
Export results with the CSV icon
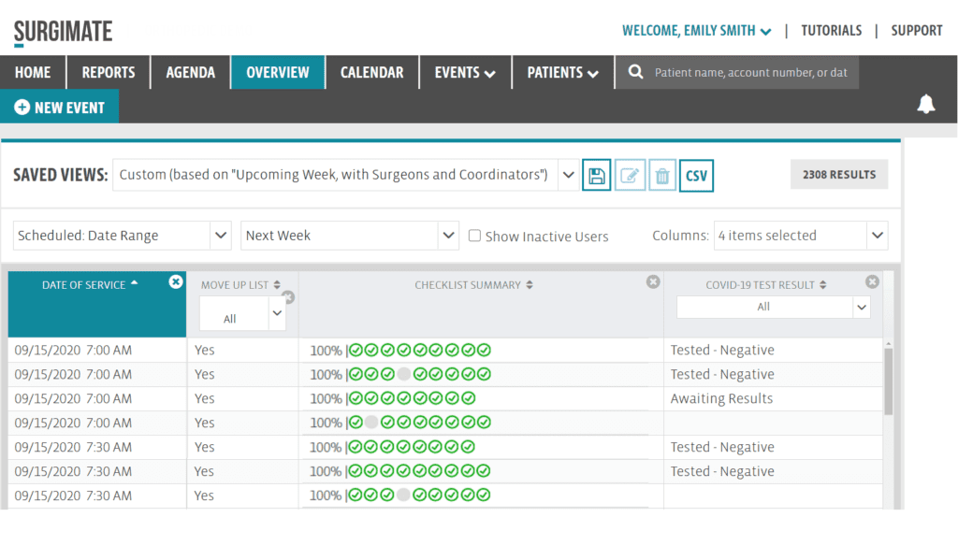pos(696,176)
